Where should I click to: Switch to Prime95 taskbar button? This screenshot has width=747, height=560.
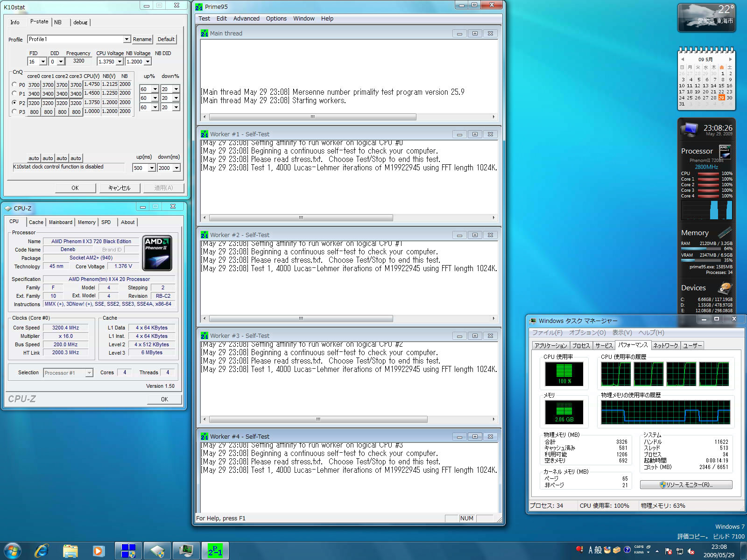(x=215, y=551)
